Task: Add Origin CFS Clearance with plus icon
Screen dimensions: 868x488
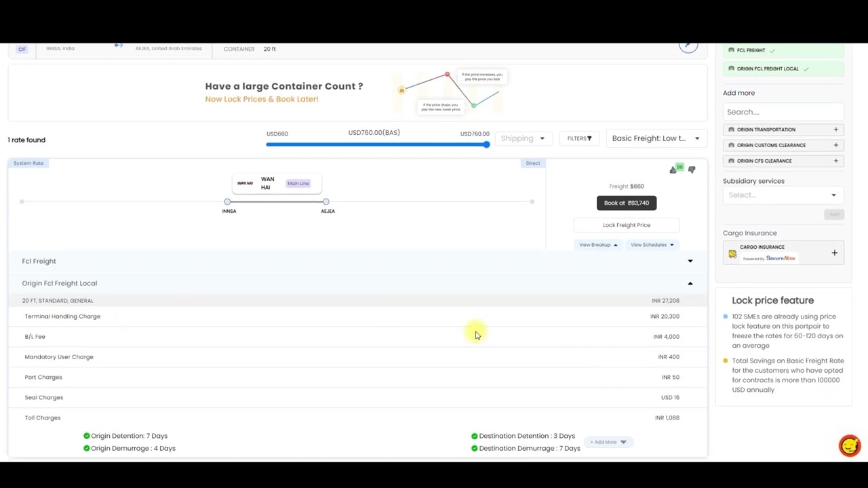Action: 835,161
